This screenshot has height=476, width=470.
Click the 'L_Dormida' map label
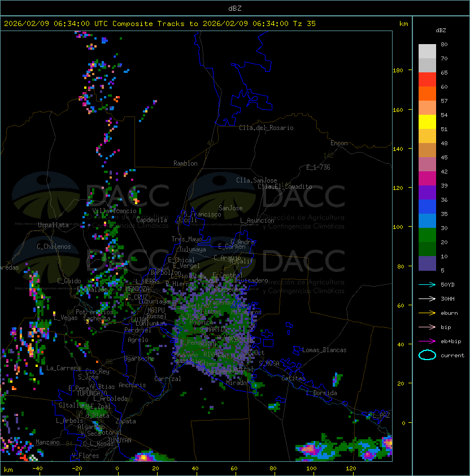[321, 393]
